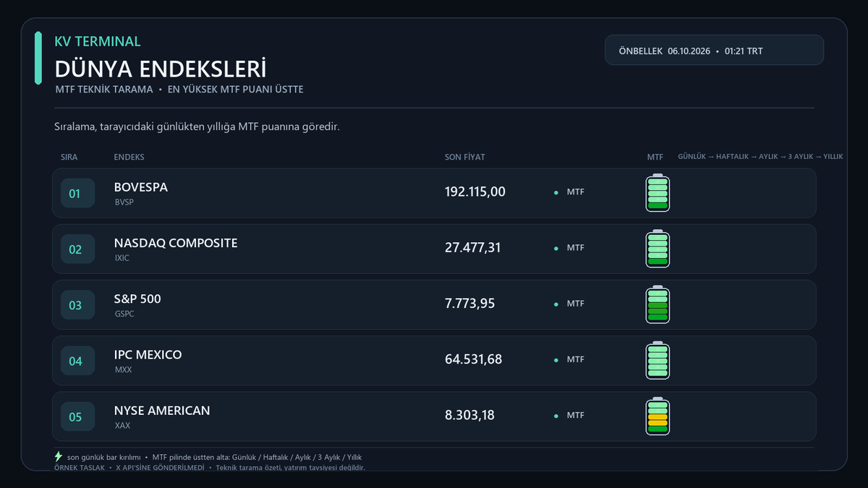Select rank badge 02
The image size is (868, 488).
77,249
